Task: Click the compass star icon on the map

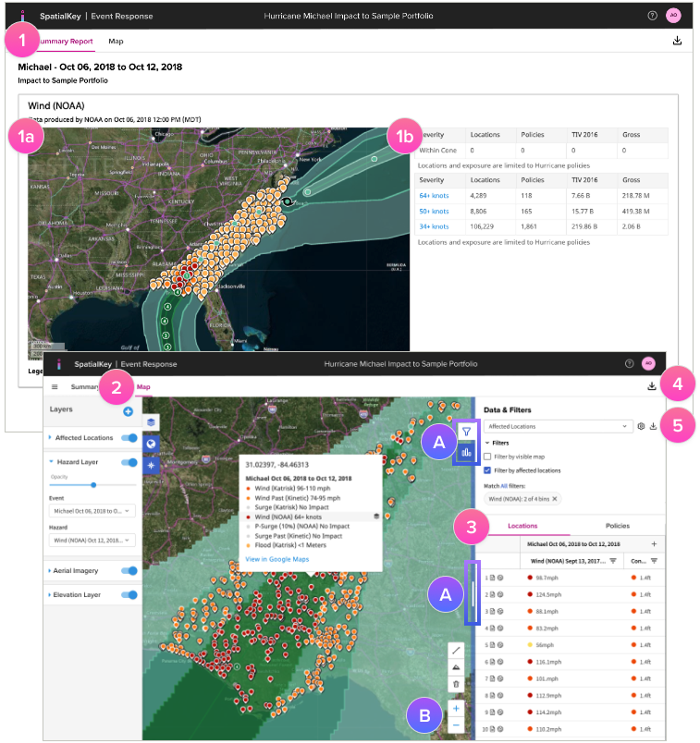Action: tap(151, 466)
